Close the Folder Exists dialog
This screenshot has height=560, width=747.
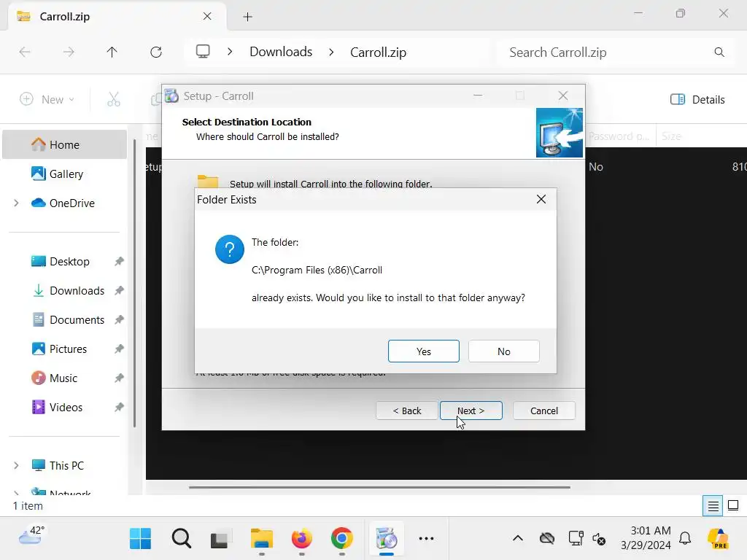(x=541, y=199)
